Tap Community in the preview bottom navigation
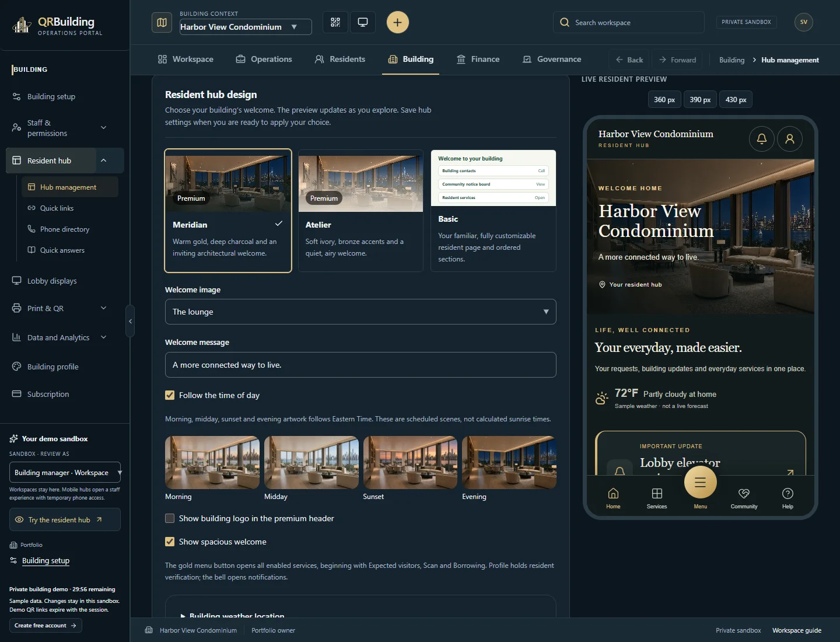 pyautogui.click(x=744, y=498)
